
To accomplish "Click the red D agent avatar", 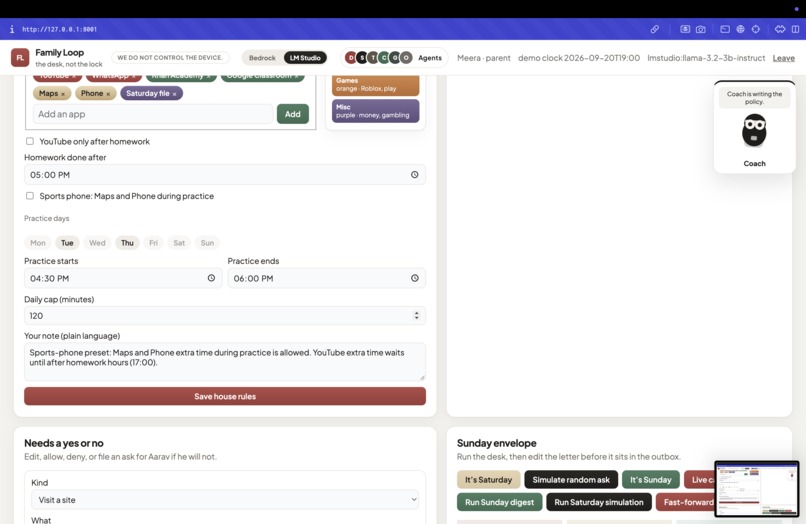I will 351,58.
